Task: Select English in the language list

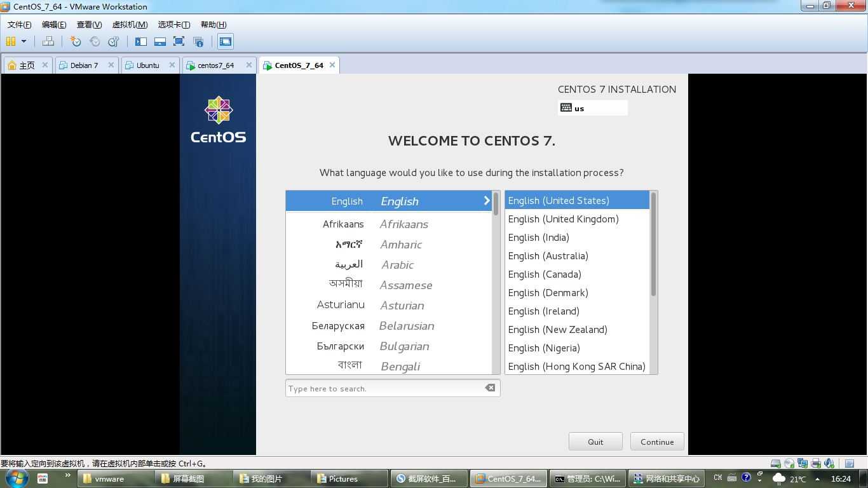Action: point(388,201)
